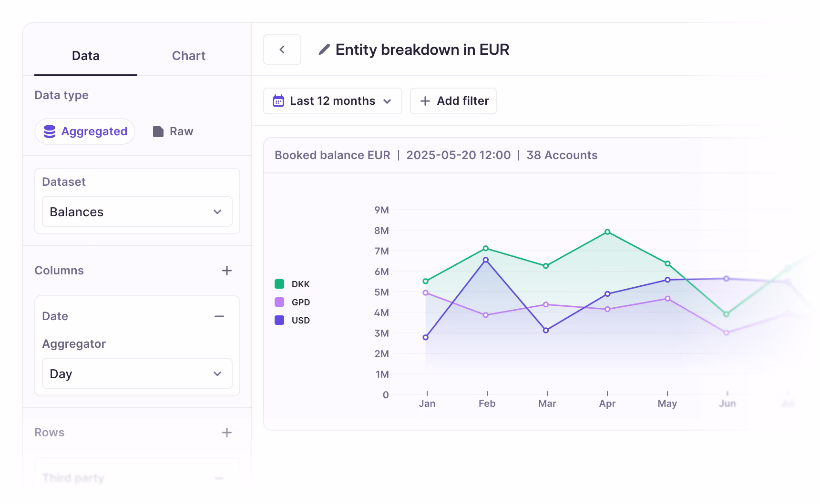The image size is (820, 504).
Task: Click the 2025-05-20 12:00 timestamp
Action: (x=458, y=155)
